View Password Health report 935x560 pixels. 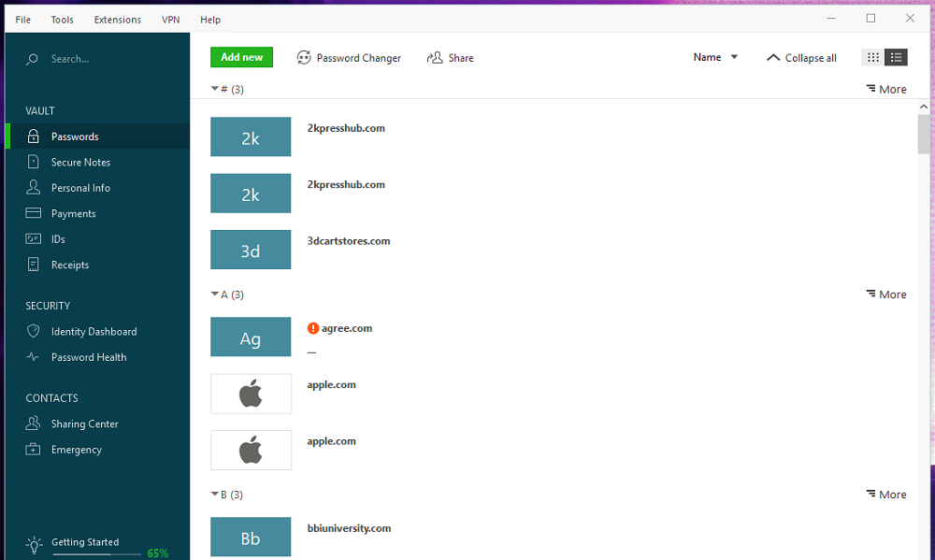89,357
